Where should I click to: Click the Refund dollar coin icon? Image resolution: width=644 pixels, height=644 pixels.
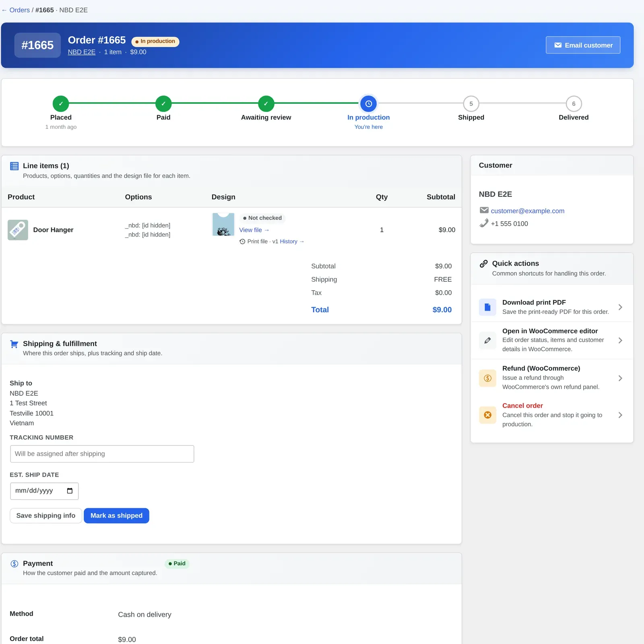[487, 378]
